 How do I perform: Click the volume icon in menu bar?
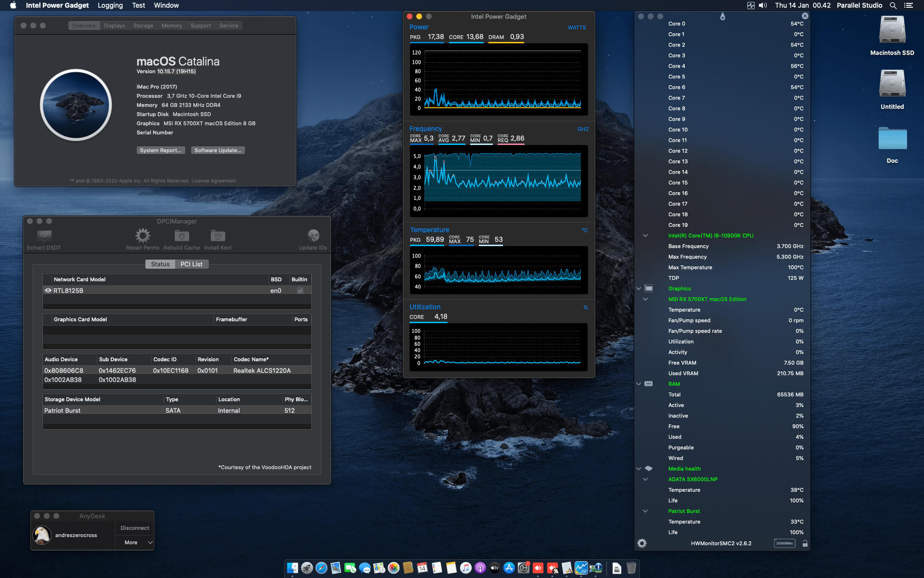(x=763, y=5)
